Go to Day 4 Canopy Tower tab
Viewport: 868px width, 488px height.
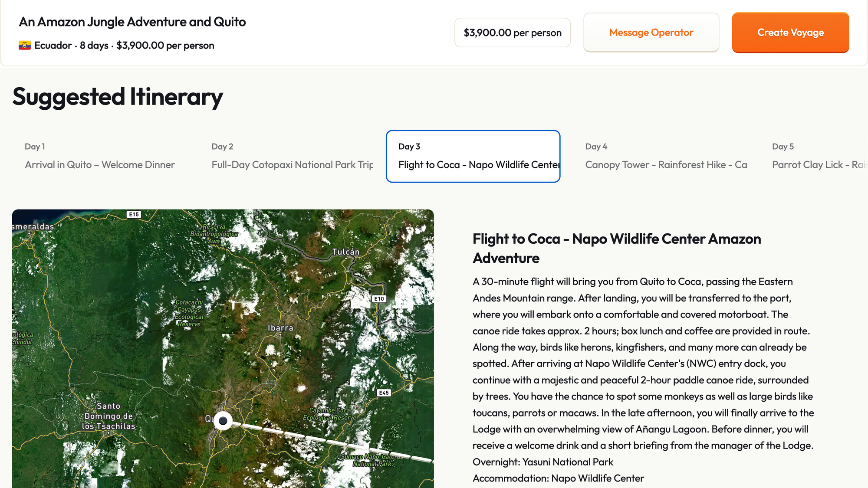tap(666, 156)
